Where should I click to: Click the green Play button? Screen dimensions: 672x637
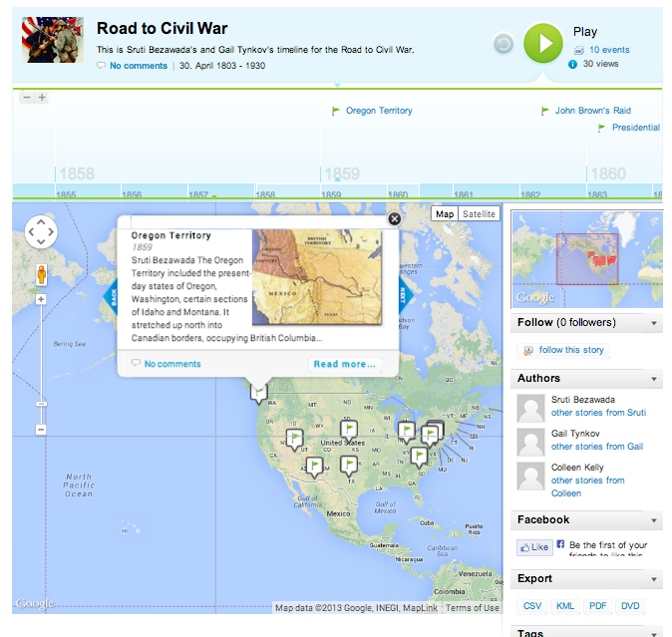pos(543,43)
